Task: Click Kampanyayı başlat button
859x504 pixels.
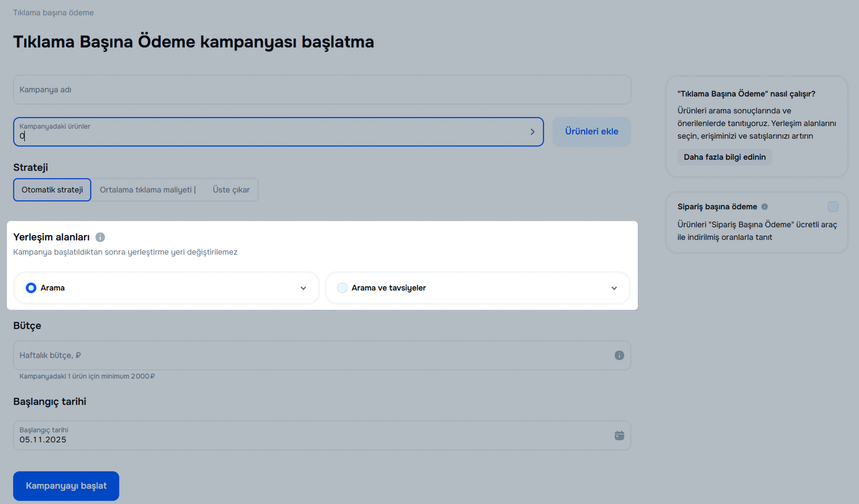Action: (x=66, y=486)
